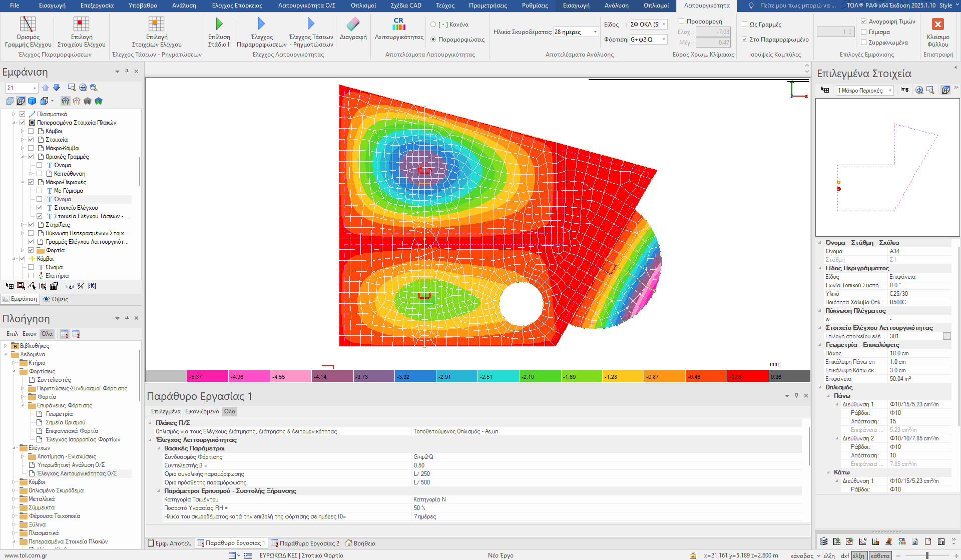Select the Παραμορφώσεις radio button

tap(433, 40)
